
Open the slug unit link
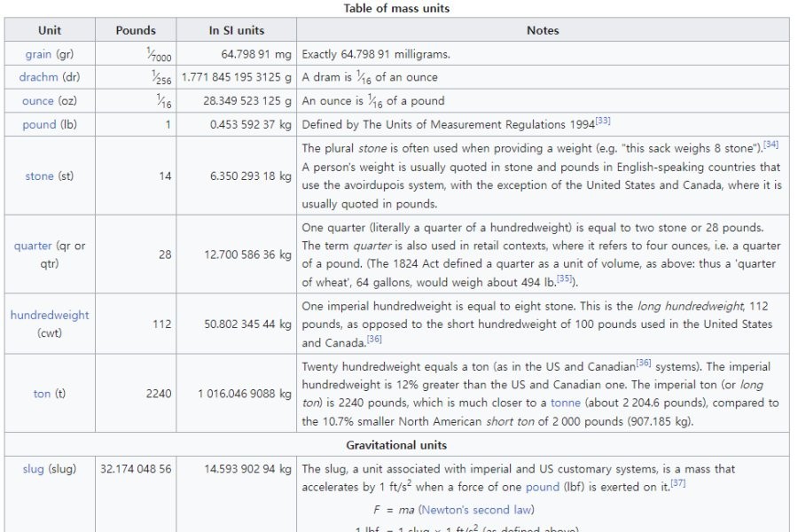click(33, 469)
